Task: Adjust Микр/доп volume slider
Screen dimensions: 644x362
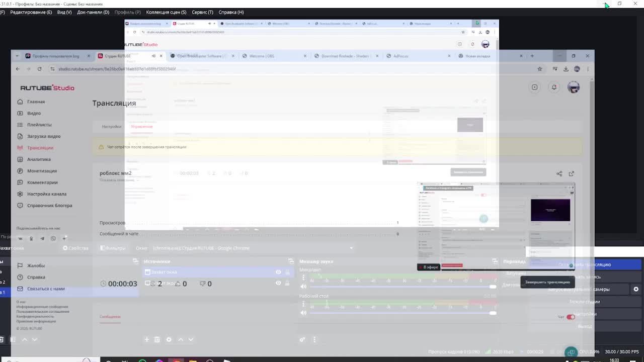Action: (403, 286)
